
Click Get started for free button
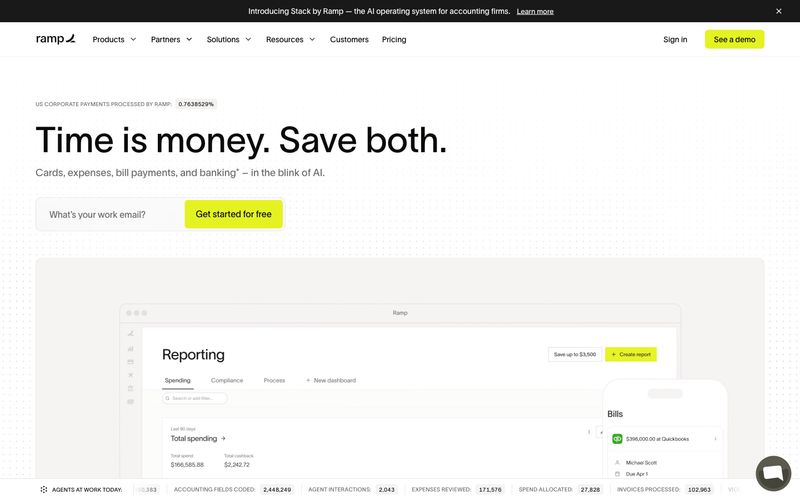point(234,214)
